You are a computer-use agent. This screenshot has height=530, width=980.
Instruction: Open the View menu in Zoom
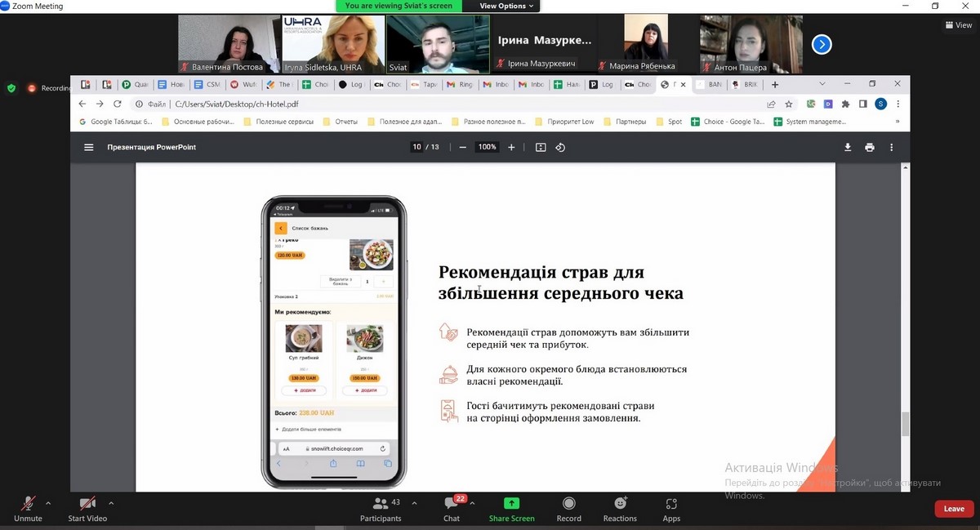[959, 25]
